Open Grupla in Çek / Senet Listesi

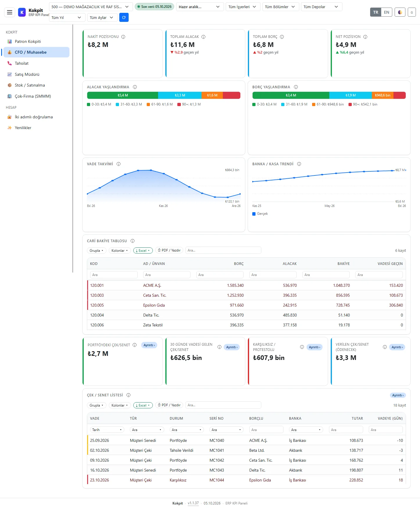[97, 405]
